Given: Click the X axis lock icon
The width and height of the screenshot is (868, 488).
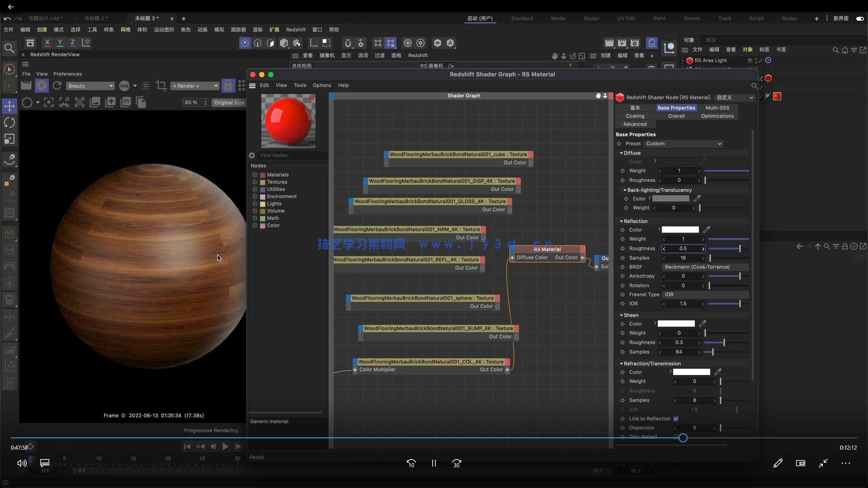Looking at the screenshot, I should [x=47, y=42].
